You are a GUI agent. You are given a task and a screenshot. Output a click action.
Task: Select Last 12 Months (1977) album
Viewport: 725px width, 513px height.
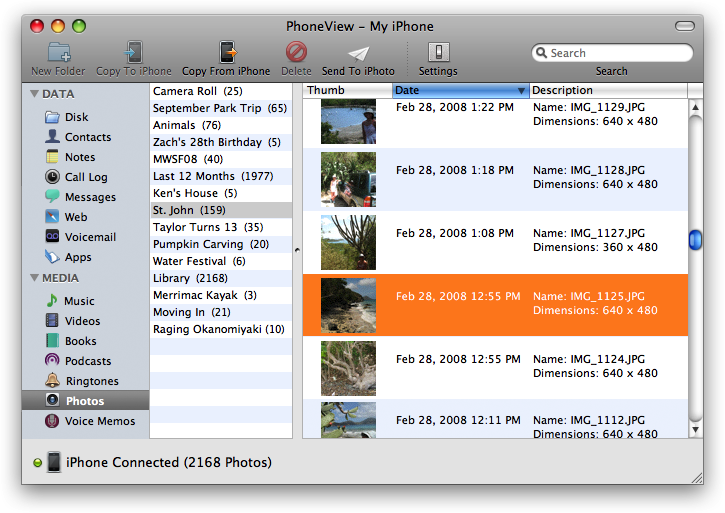point(221,176)
